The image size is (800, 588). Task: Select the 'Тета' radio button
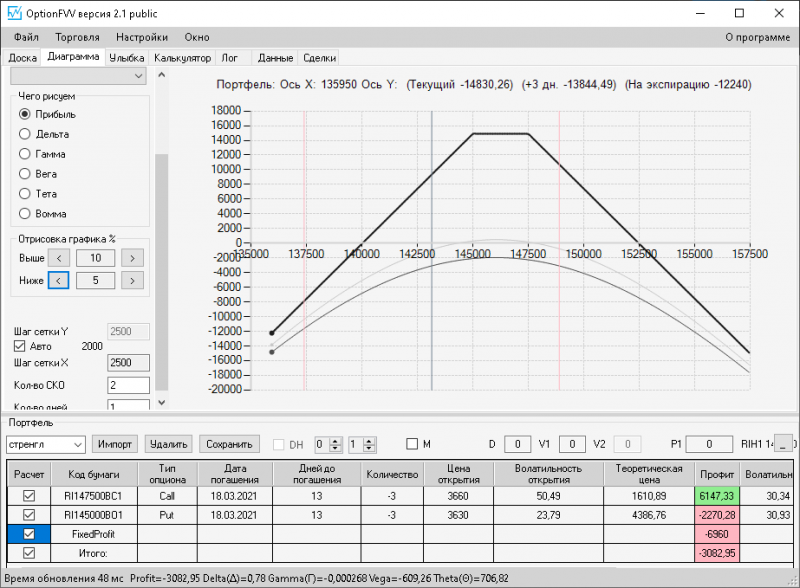(x=26, y=194)
